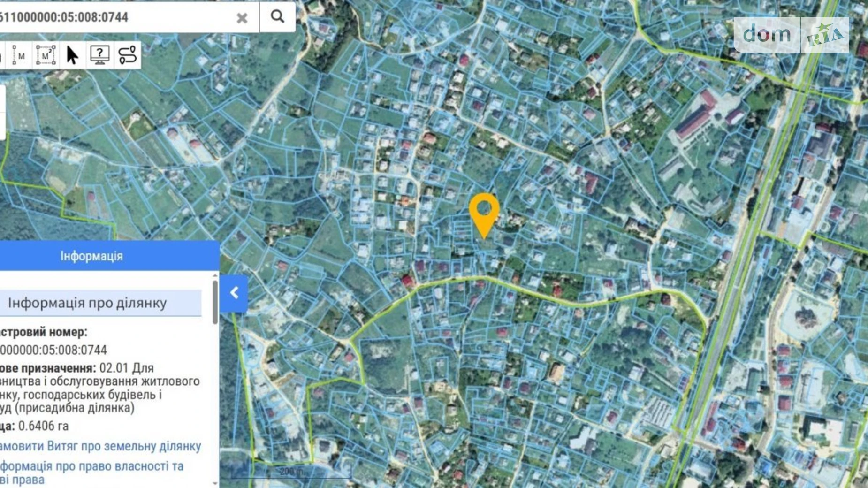This screenshot has width=868, height=488.
Task: Click the scrollbar up arrow in info panel
Action: click(x=215, y=275)
